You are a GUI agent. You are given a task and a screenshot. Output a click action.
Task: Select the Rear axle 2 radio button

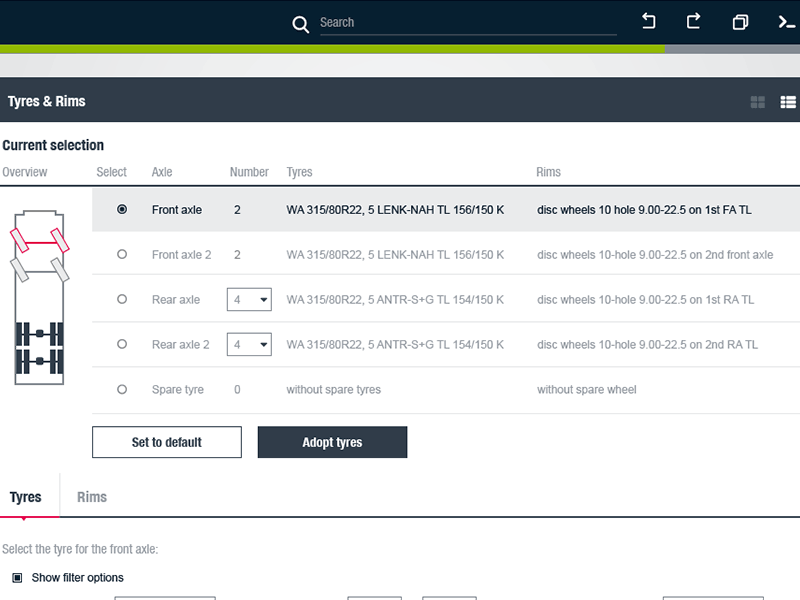pyautogui.click(x=122, y=344)
